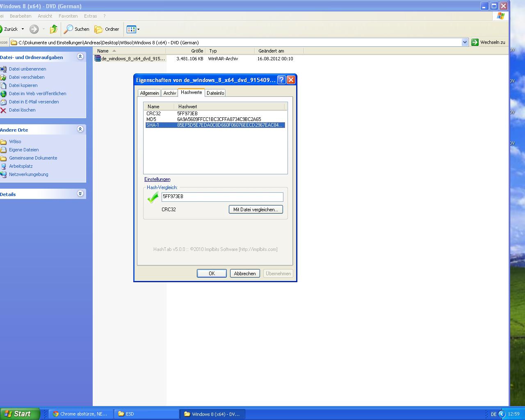
Task: Click Datei verschieben task
Action: tap(27, 77)
